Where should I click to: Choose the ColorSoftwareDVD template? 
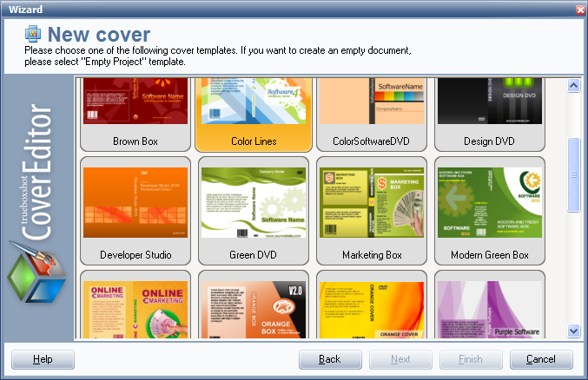click(372, 115)
